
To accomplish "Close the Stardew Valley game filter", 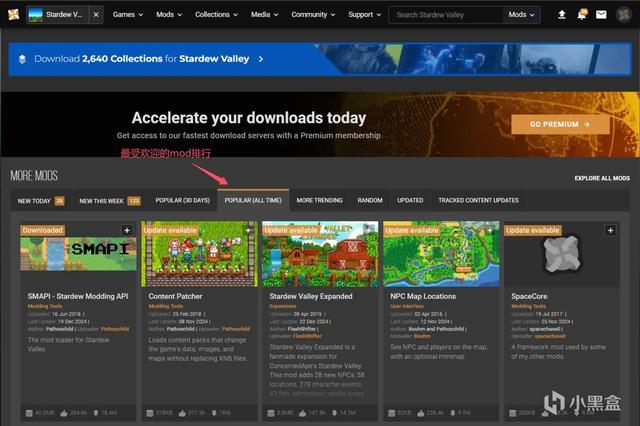I will click(96, 15).
